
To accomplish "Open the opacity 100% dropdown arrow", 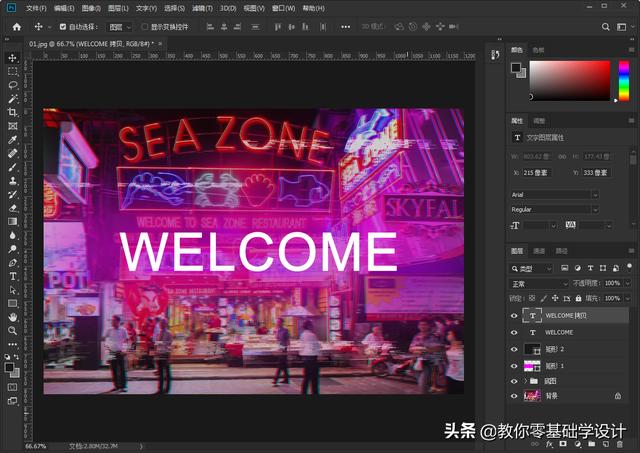I will (628, 283).
